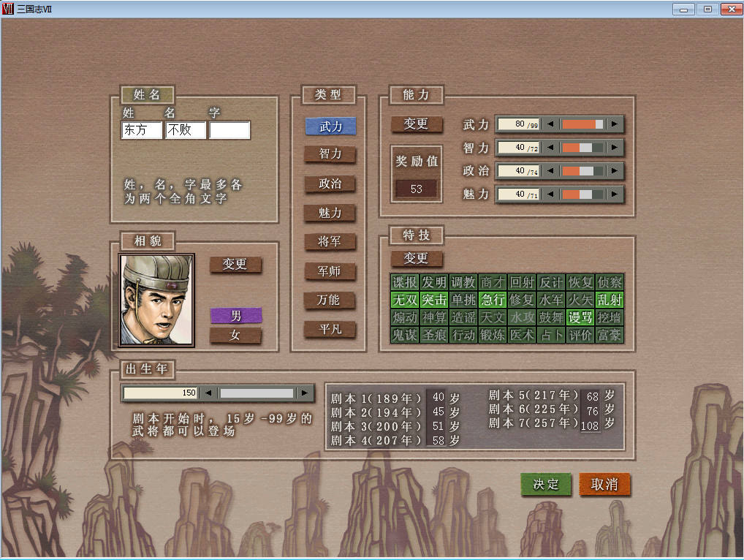Increase 魅力 with right arrow
Screen dimensions: 744x560
coord(615,194)
